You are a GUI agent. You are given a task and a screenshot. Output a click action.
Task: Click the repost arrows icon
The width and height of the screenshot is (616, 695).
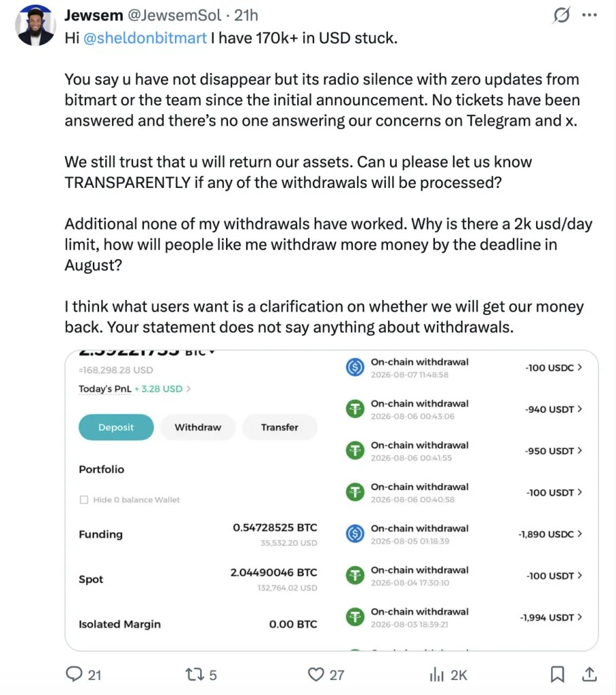(194, 675)
